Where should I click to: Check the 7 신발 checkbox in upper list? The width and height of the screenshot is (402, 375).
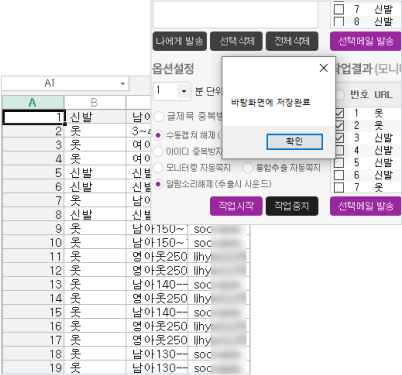339,9
